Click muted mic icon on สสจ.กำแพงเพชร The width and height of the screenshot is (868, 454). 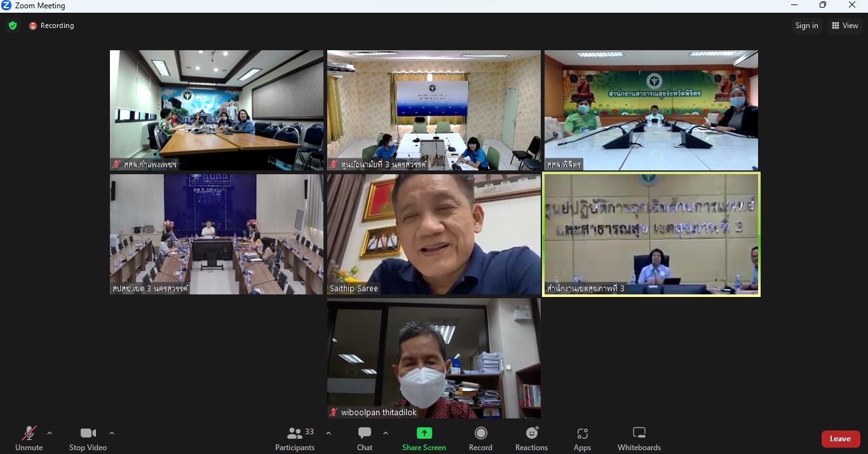pos(116,164)
